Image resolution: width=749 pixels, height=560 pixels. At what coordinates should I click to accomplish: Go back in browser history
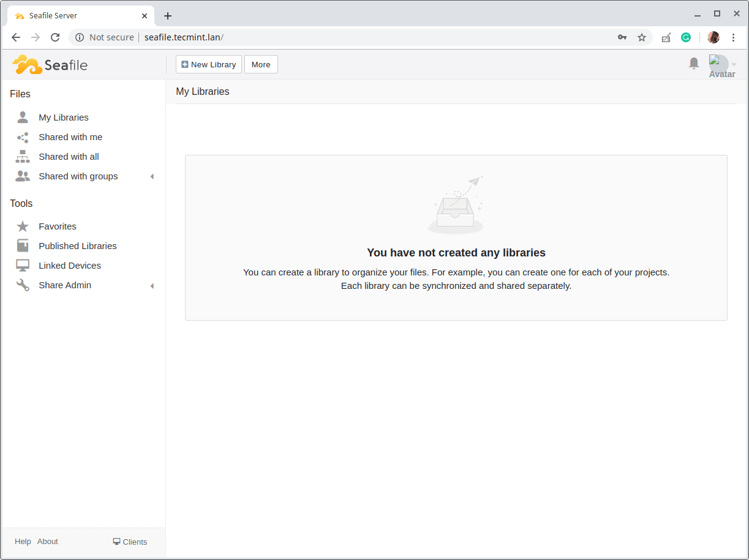pyautogui.click(x=16, y=37)
